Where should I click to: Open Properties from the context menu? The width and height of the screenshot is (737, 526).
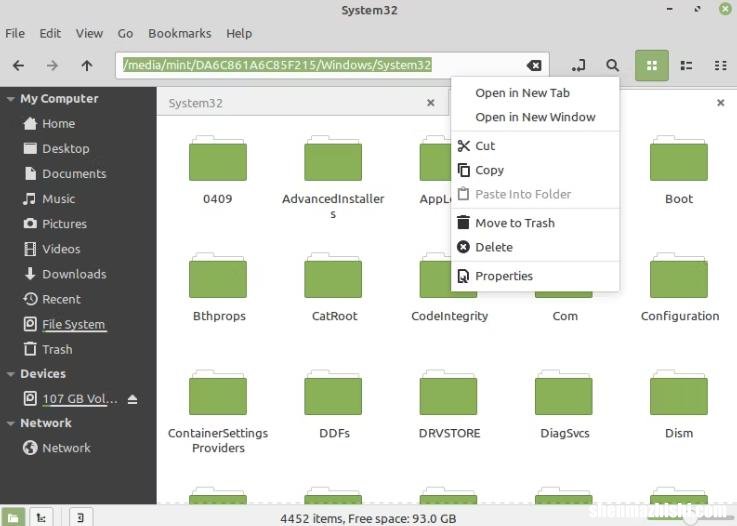[x=535, y=276]
